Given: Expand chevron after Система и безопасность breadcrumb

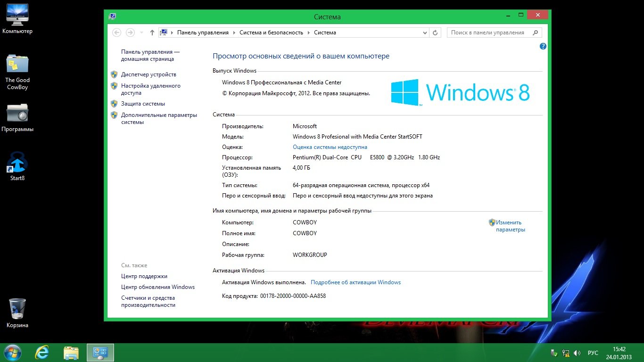Looking at the screenshot, I should pos(308,33).
